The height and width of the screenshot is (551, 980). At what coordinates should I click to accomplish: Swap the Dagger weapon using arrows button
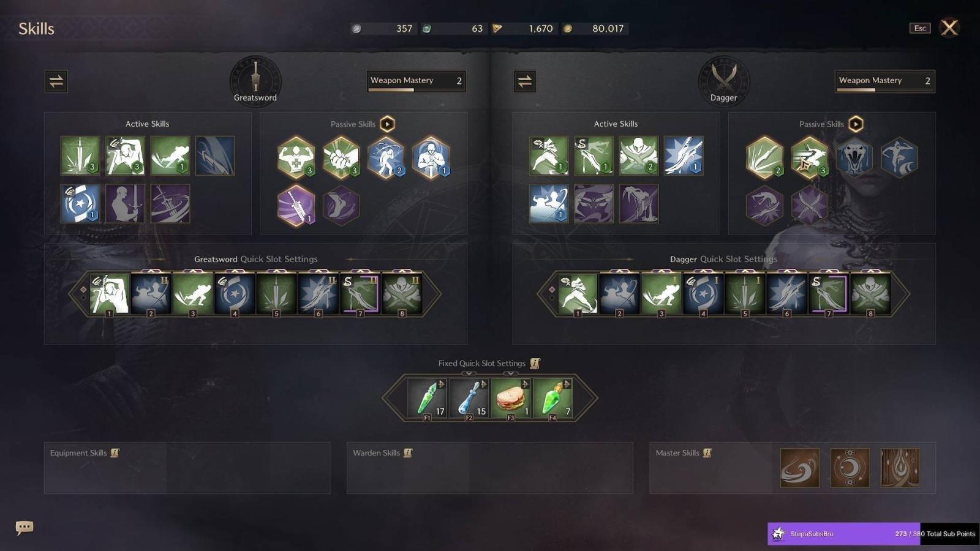525,81
